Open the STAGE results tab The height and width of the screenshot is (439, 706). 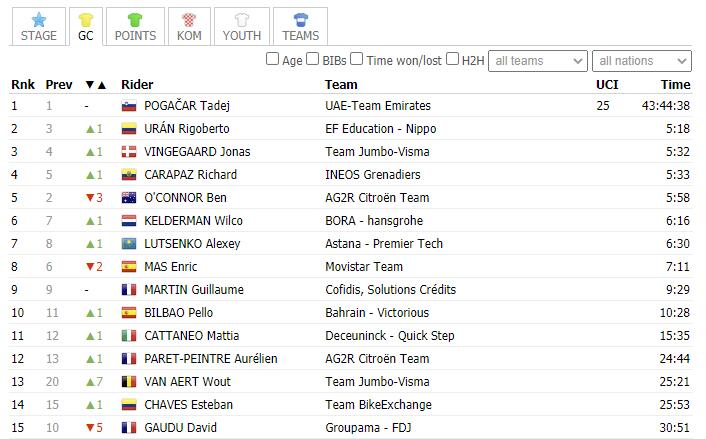[x=39, y=27]
